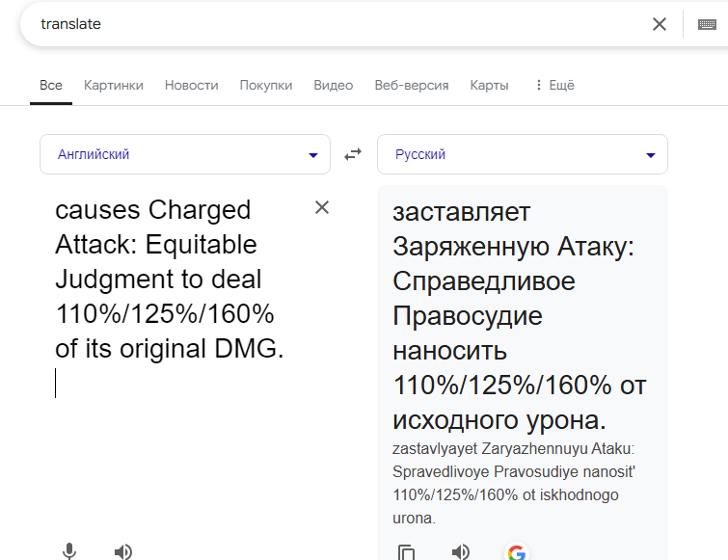Image resolution: width=728 pixels, height=560 pixels.
Task: Open the Английский source language dropdown
Action: point(185,154)
